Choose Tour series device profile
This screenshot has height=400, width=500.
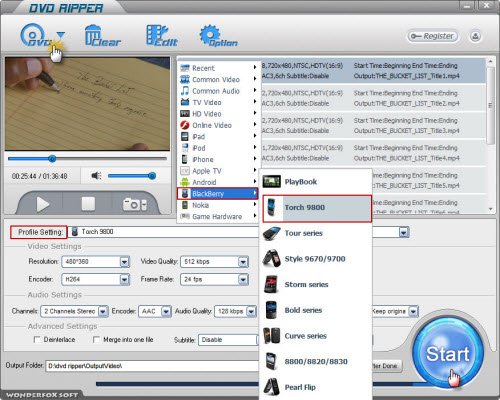click(316, 233)
